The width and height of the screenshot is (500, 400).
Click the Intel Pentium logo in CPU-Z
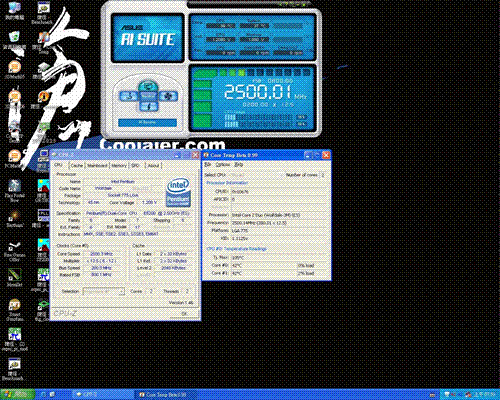click(178, 193)
